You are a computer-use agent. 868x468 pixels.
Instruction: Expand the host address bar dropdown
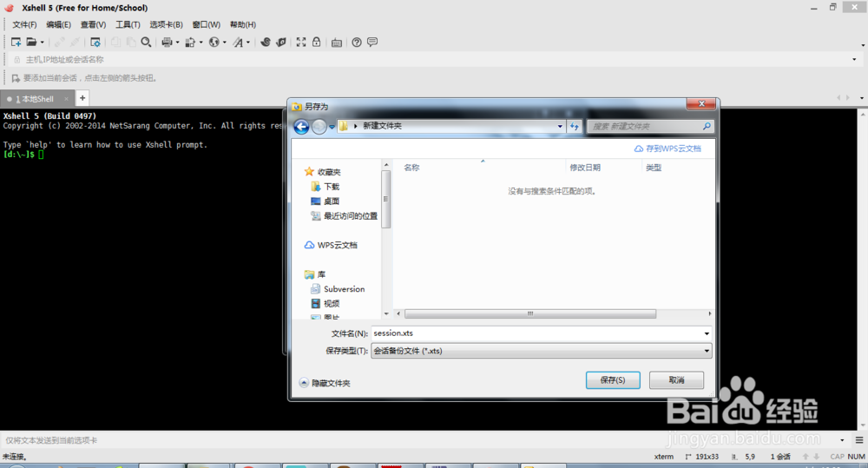854,59
